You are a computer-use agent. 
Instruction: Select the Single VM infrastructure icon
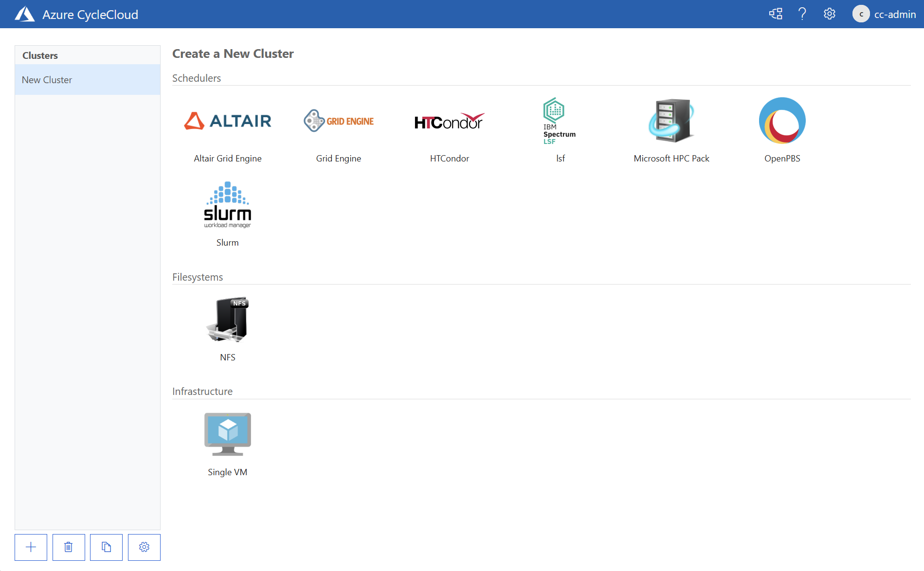coord(227,434)
